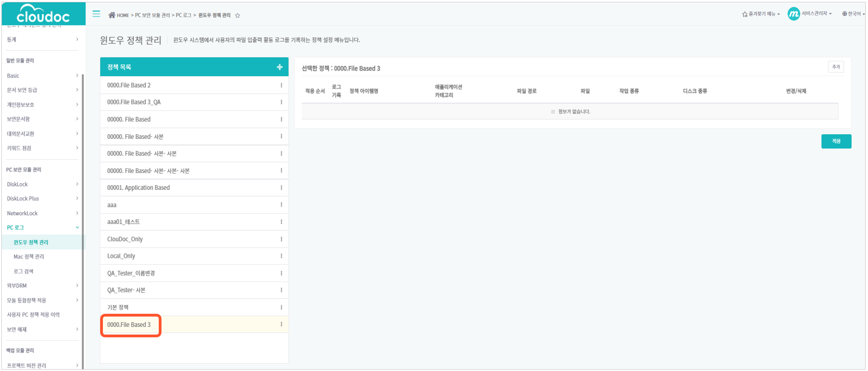Viewport: 868px width, 371px height.
Task: Open kebab menu for 0000.File Based 3
Action: 281,324
